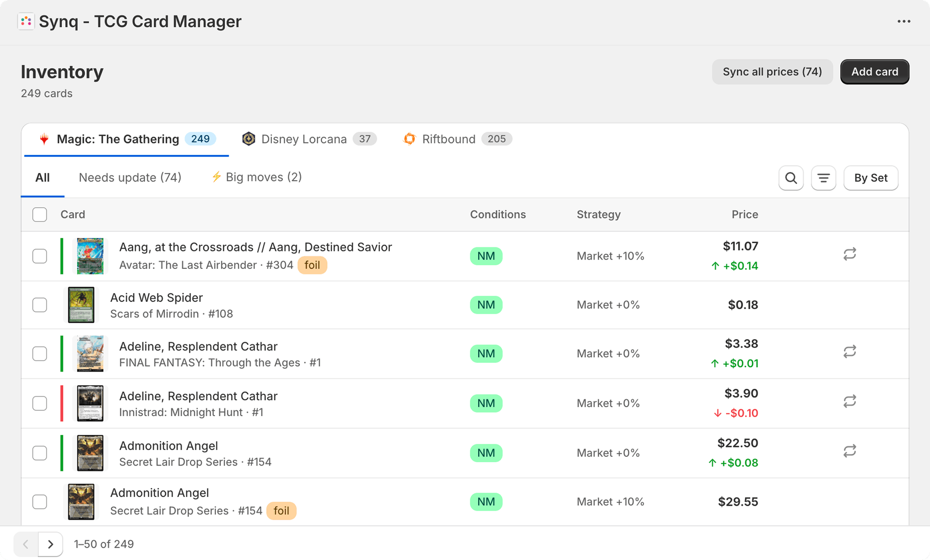
Task: Open the search icon above the card list
Action: coord(791,178)
